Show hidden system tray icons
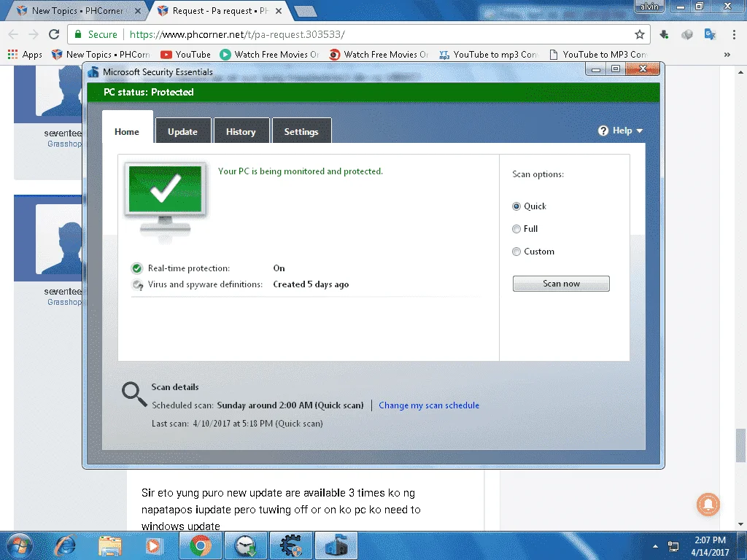The width and height of the screenshot is (747, 560). (656, 546)
